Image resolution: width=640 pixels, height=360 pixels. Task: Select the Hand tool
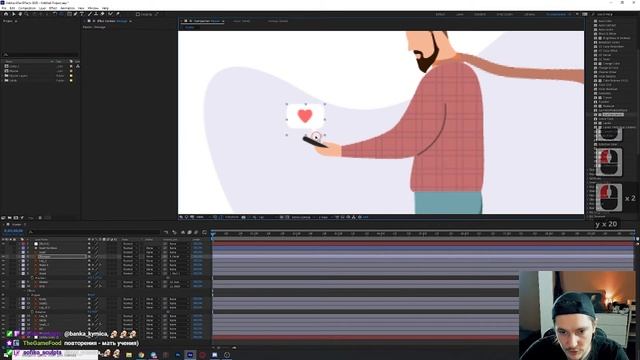(20, 14)
